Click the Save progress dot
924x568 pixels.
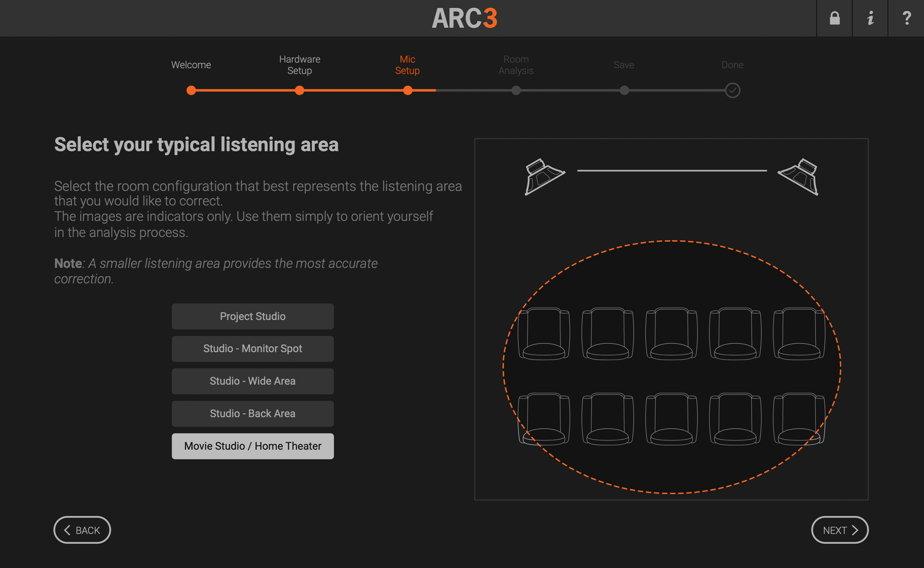(624, 90)
